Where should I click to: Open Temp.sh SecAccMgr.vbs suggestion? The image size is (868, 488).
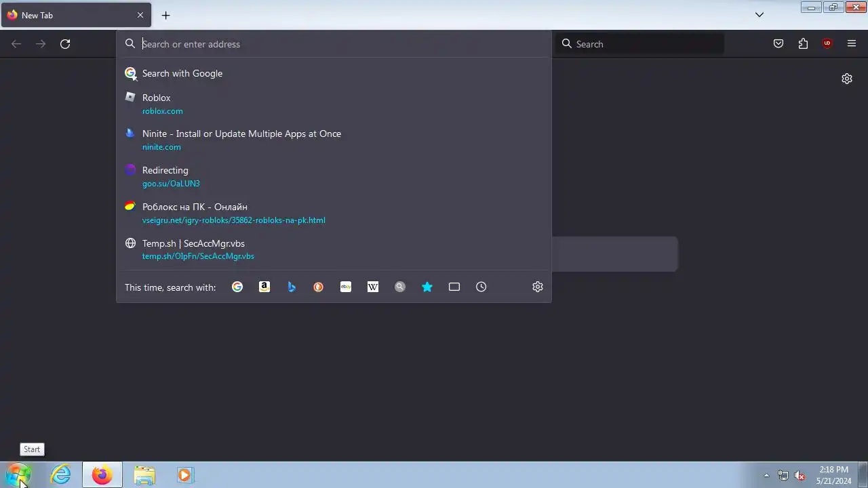[334, 249]
